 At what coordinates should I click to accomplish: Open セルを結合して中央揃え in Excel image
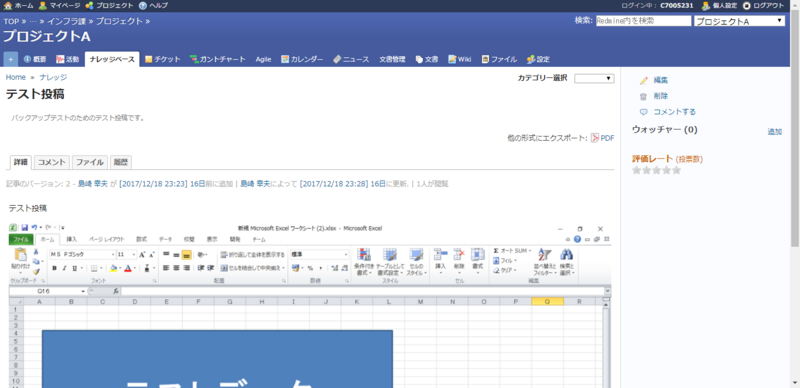[x=253, y=268]
